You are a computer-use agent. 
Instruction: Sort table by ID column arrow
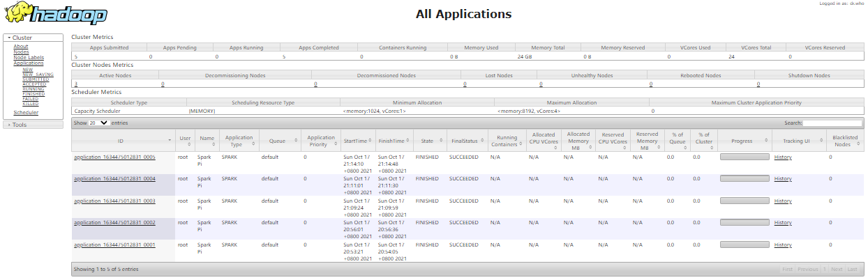[170, 141]
